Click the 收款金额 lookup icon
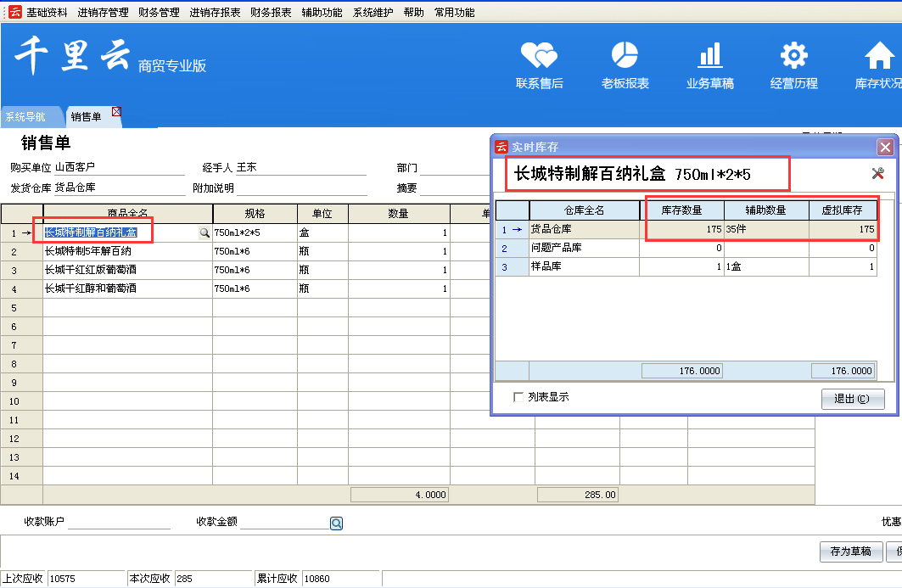 coord(336,524)
